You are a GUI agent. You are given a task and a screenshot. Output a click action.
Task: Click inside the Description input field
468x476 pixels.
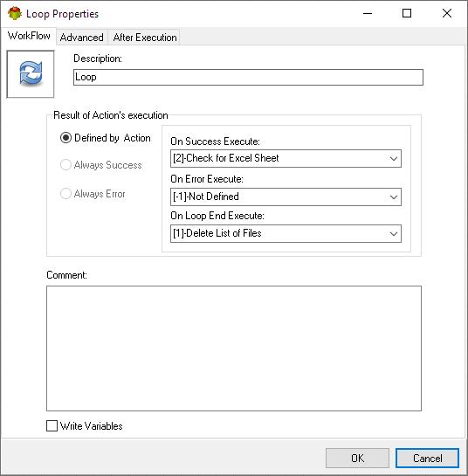248,77
